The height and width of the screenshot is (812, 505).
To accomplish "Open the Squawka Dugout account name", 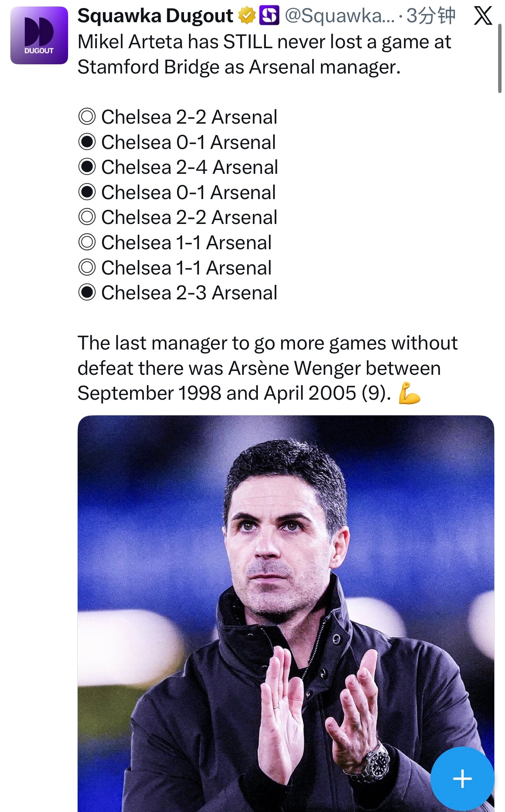I will coord(155,16).
